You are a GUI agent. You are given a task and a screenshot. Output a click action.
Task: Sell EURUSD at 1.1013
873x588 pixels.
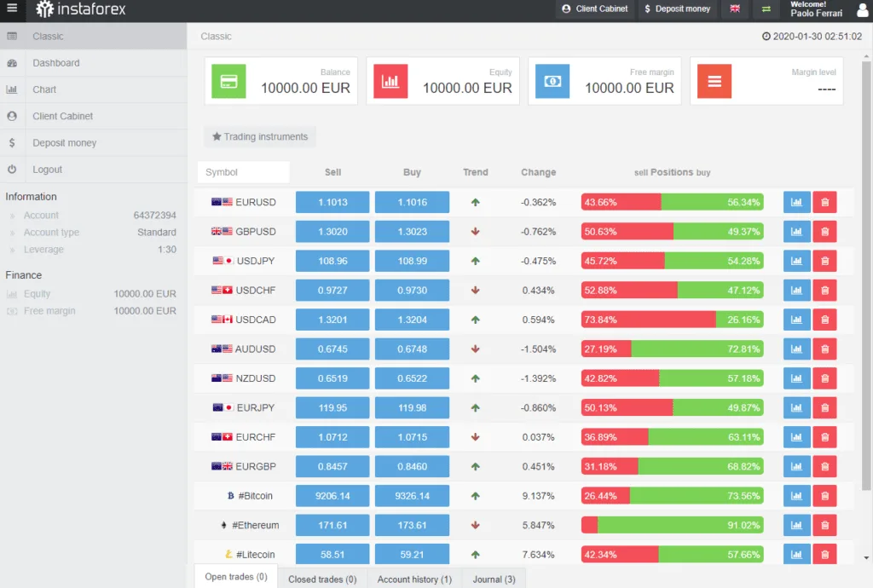point(332,202)
